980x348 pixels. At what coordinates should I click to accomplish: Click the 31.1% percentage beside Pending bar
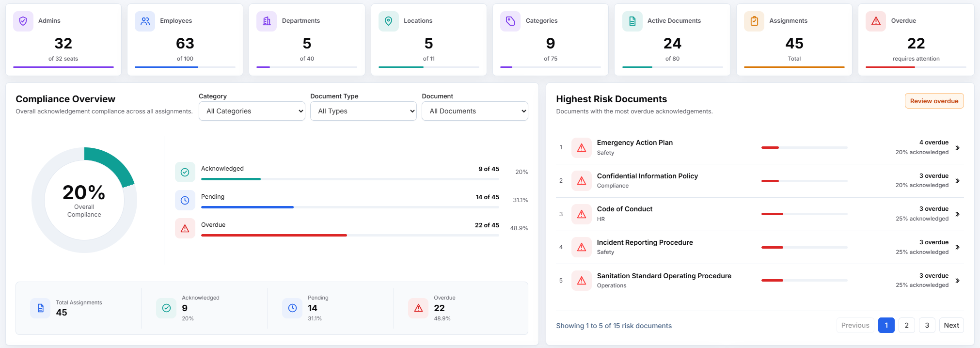(520, 200)
